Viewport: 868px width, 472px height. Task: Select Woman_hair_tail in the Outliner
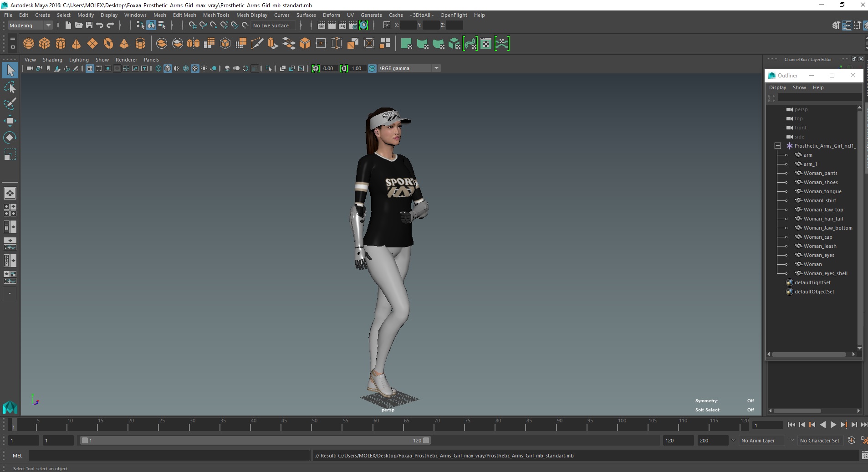click(x=823, y=219)
